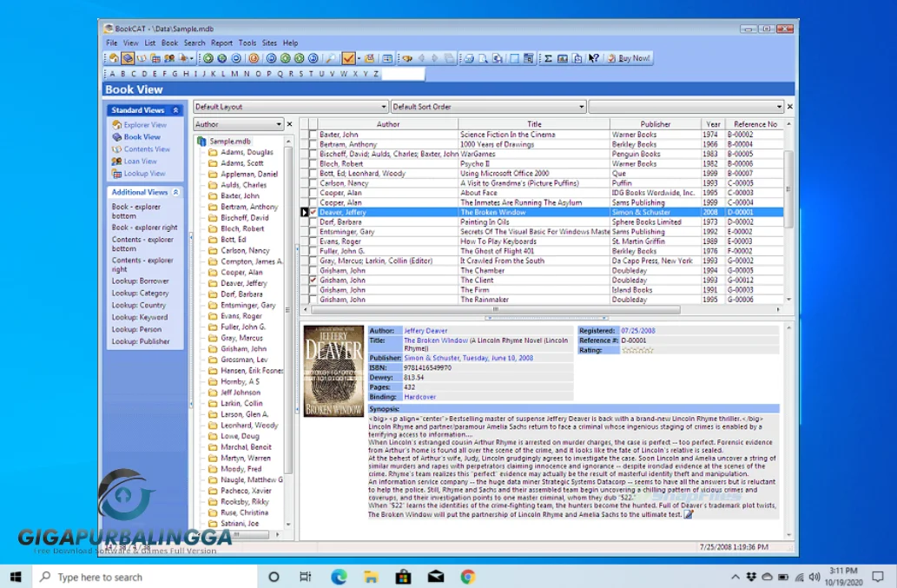Viewport: 897px width, 588px height.
Task: Go to first record with toolbar arrow
Action: tap(271, 58)
